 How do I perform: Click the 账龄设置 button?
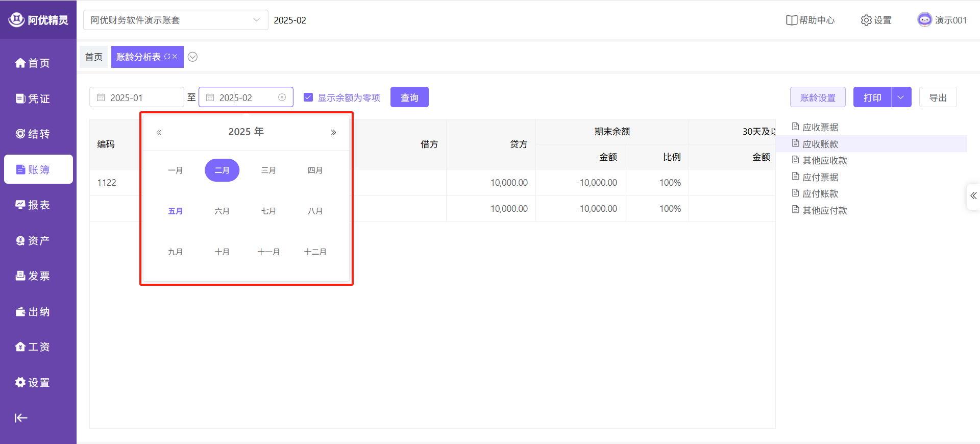coord(818,97)
